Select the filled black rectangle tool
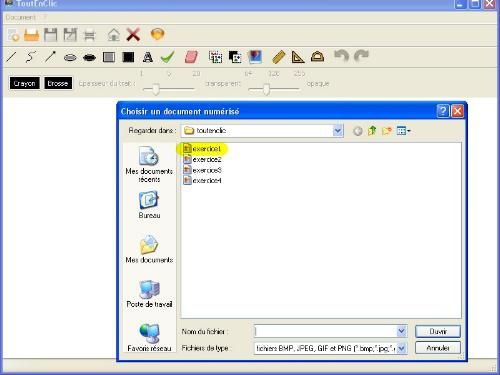Screen dimensions: 500x375 (128, 57)
